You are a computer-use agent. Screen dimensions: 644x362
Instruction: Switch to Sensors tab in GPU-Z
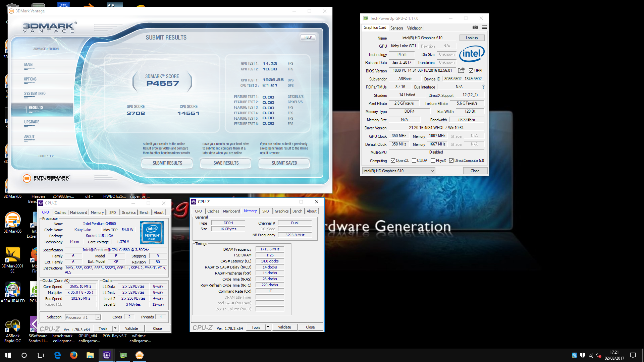[x=396, y=28]
